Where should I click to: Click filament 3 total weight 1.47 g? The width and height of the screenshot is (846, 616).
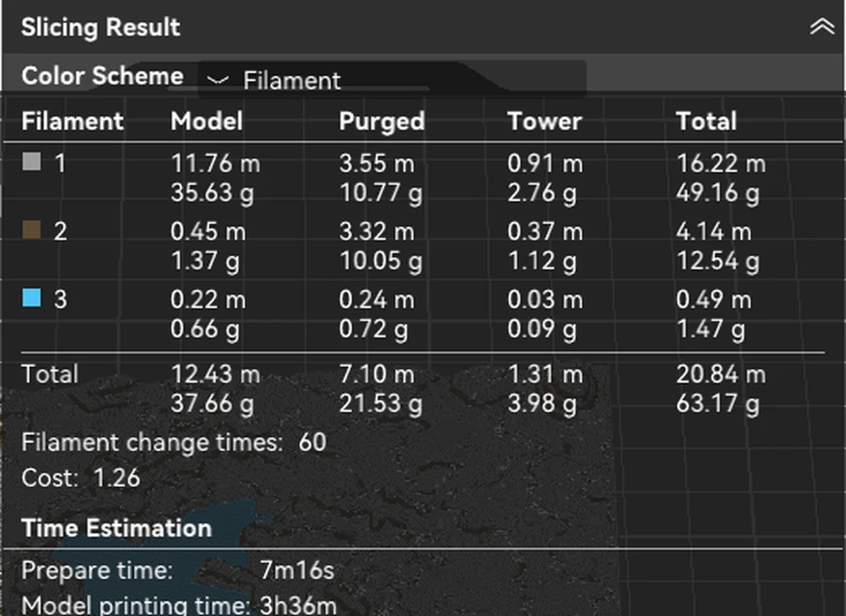[711, 329]
